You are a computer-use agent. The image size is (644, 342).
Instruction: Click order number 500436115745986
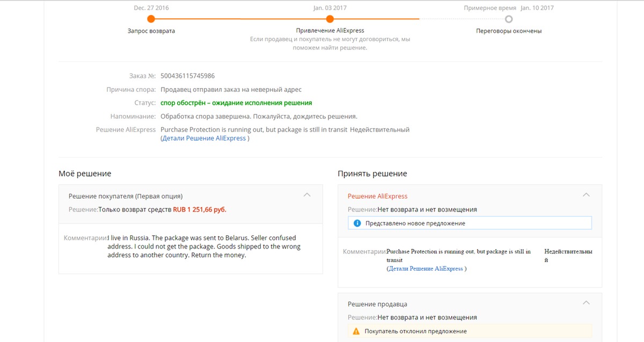(x=188, y=76)
